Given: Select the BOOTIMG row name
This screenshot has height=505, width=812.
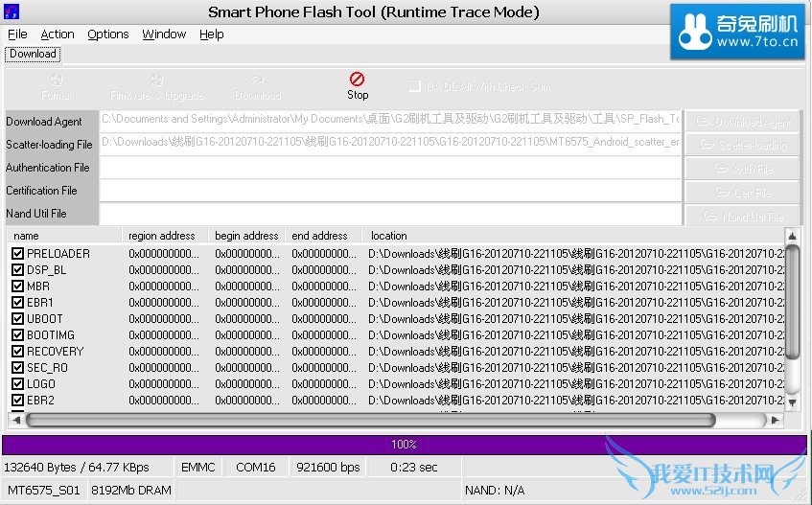Looking at the screenshot, I should click(x=51, y=334).
